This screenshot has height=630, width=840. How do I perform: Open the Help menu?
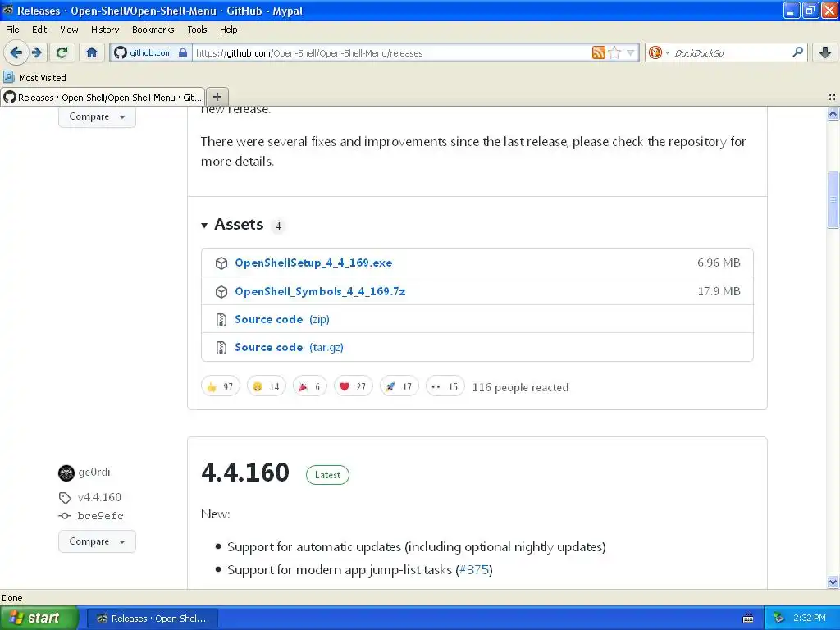click(x=228, y=30)
